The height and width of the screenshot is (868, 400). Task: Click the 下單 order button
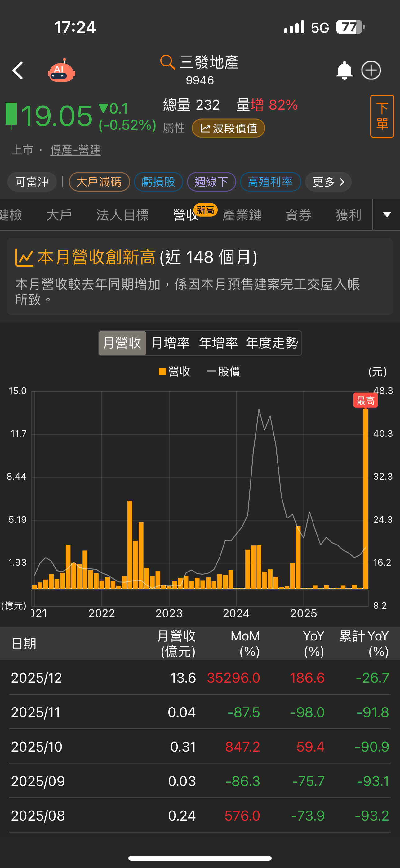382,116
